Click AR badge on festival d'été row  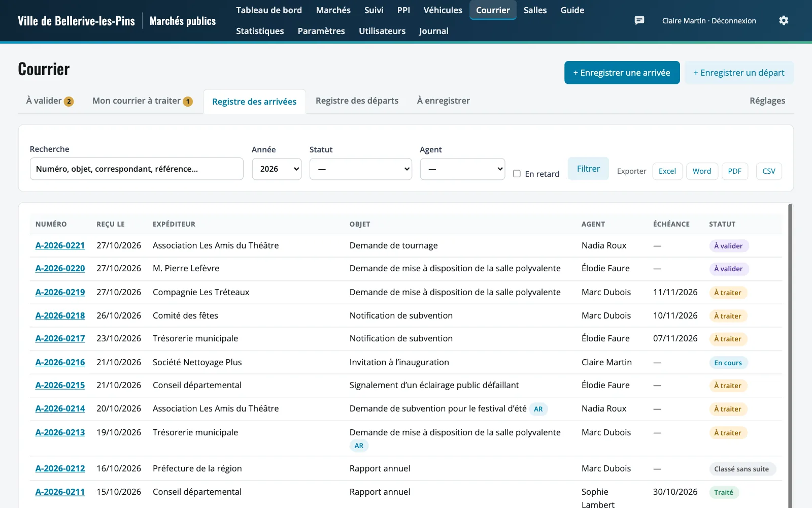tap(538, 409)
